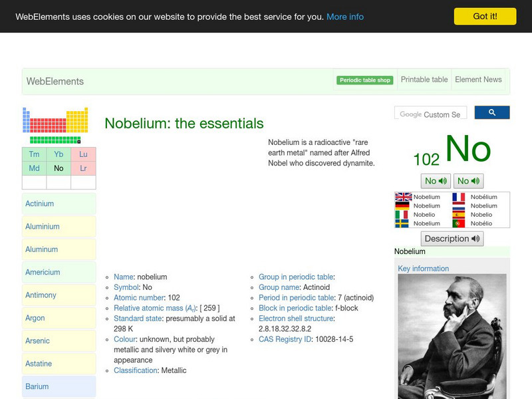
Task: Open Aluminum in the element list
Action: (59, 249)
